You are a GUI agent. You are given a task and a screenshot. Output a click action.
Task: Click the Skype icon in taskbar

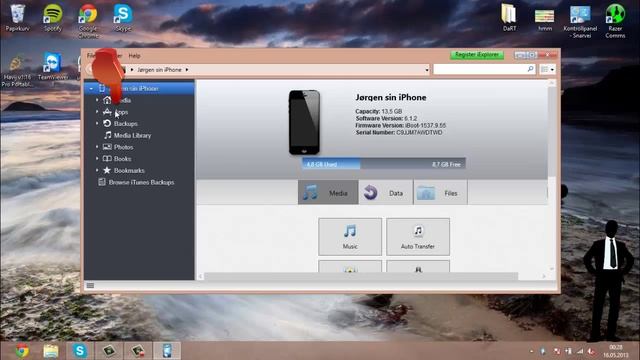pyautogui.click(x=80, y=351)
